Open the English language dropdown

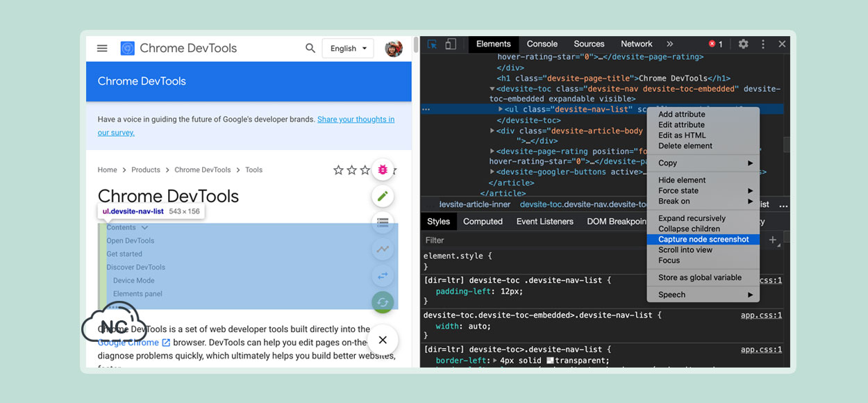(348, 49)
